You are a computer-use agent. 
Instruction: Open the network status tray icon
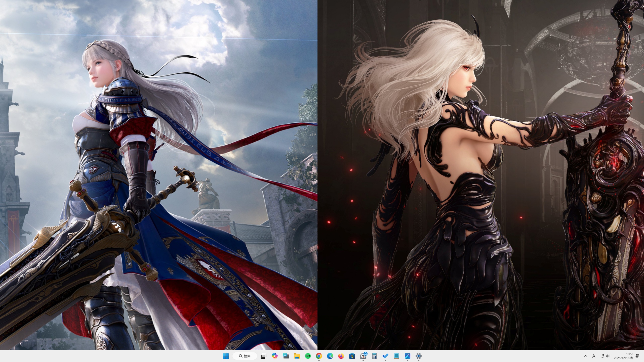601,356
